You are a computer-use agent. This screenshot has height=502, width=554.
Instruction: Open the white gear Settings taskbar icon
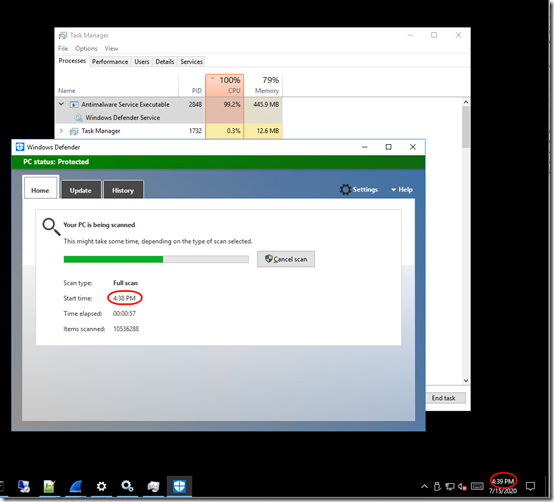[101, 486]
